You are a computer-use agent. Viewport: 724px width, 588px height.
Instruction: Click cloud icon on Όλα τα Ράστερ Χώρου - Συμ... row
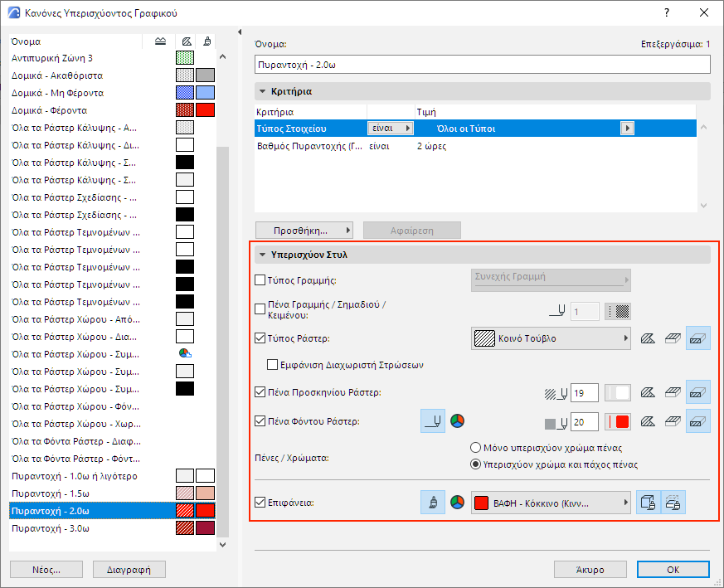pos(185,354)
